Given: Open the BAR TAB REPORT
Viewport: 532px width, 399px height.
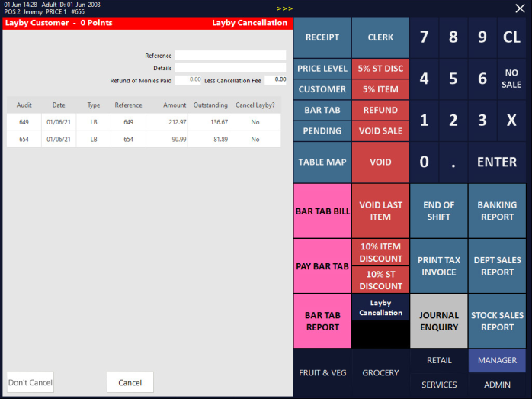Looking at the screenshot, I should tap(322, 321).
